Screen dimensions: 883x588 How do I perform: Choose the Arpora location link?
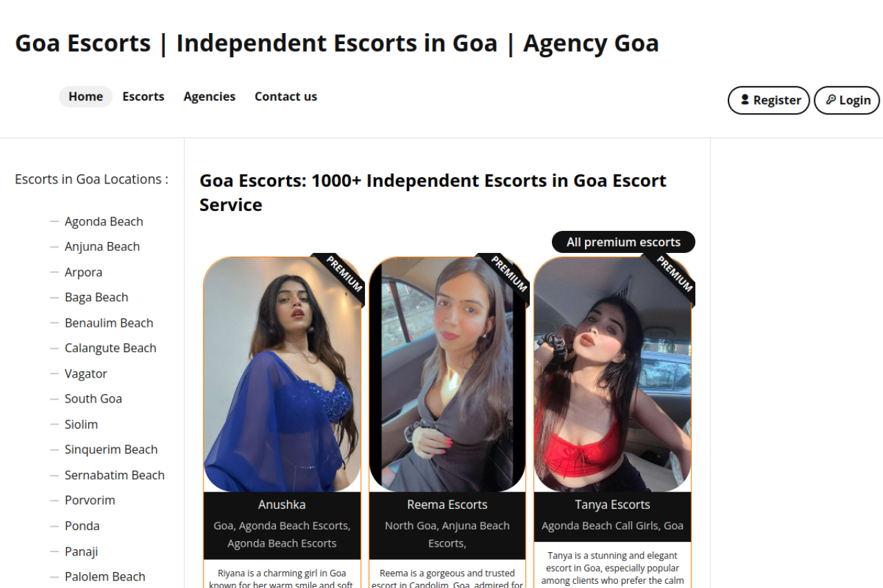point(83,272)
